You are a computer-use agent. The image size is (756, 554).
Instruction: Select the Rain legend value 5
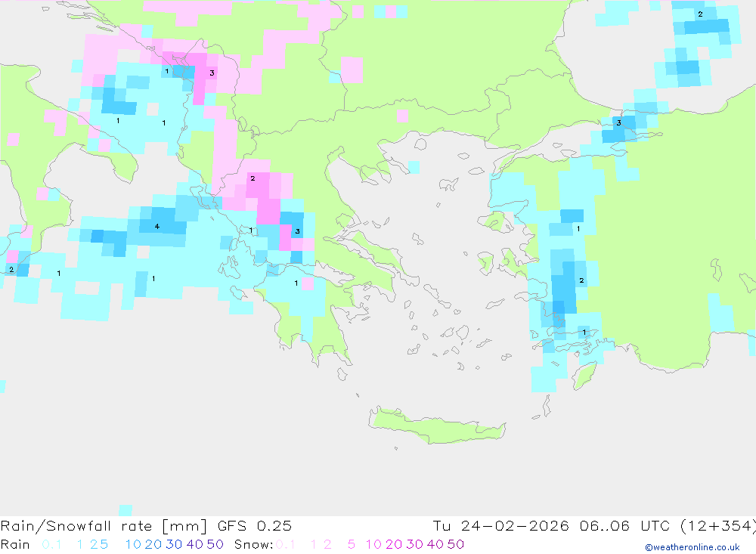point(104,544)
